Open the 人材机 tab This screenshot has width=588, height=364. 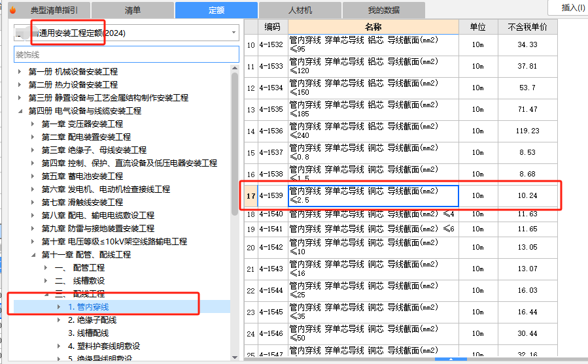pos(300,10)
